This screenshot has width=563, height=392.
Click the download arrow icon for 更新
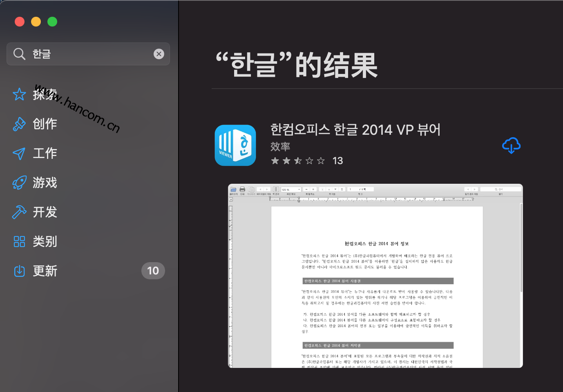click(19, 271)
